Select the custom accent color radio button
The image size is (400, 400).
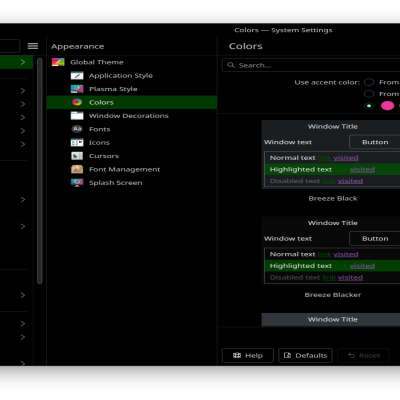[x=369, y=106]
